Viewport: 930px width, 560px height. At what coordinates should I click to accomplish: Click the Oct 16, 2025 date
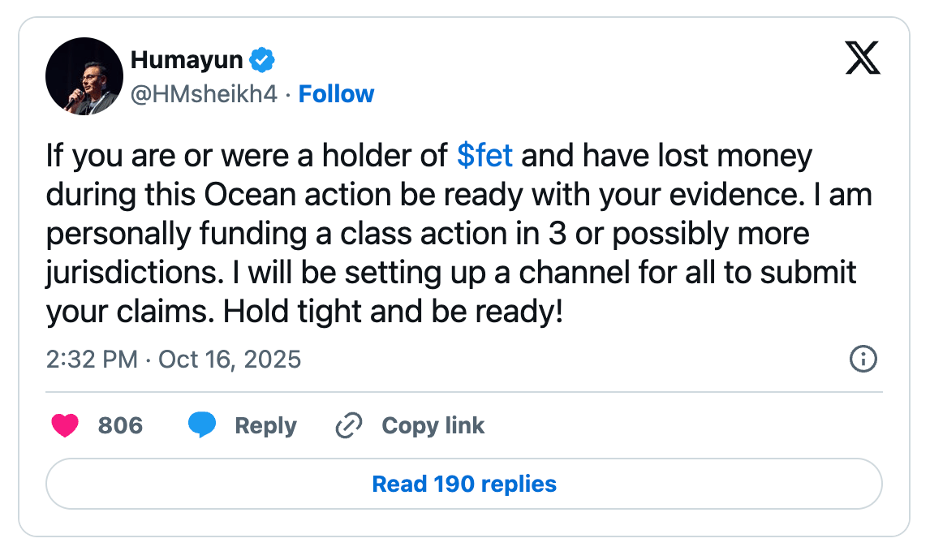[230, 359]
